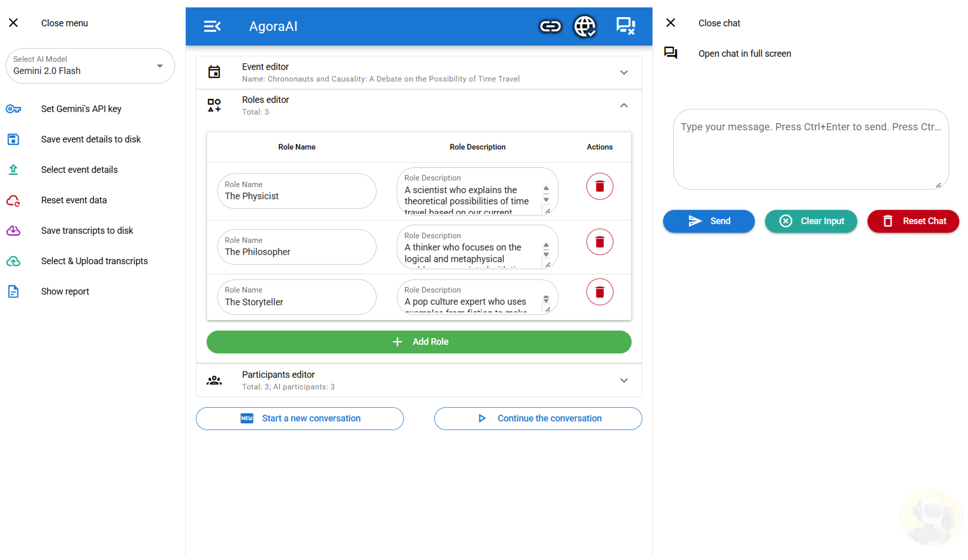Choose Save transcripts to disk
This screenshot has width=968, height=560.
point(87,231)
